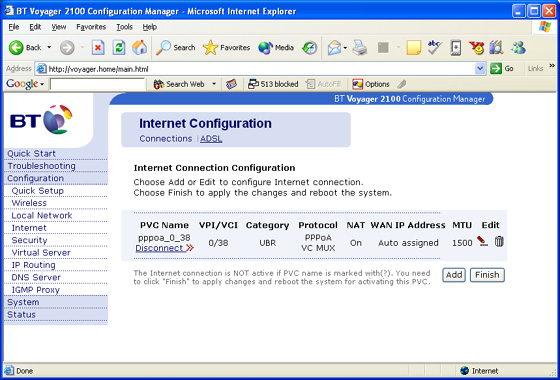Click the BT logo
The width and height of the screenshot is (560, 380).
pyautogui.click(x=41, y=120)
